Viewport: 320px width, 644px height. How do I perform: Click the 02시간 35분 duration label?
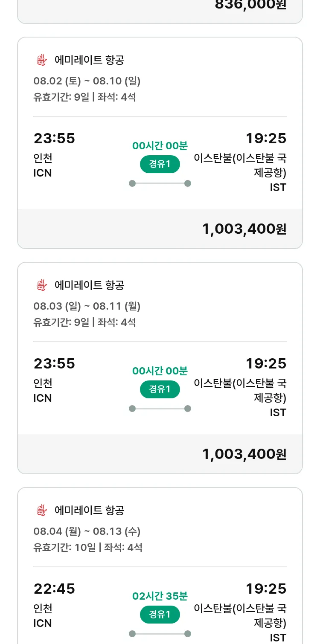click(160, 596)
